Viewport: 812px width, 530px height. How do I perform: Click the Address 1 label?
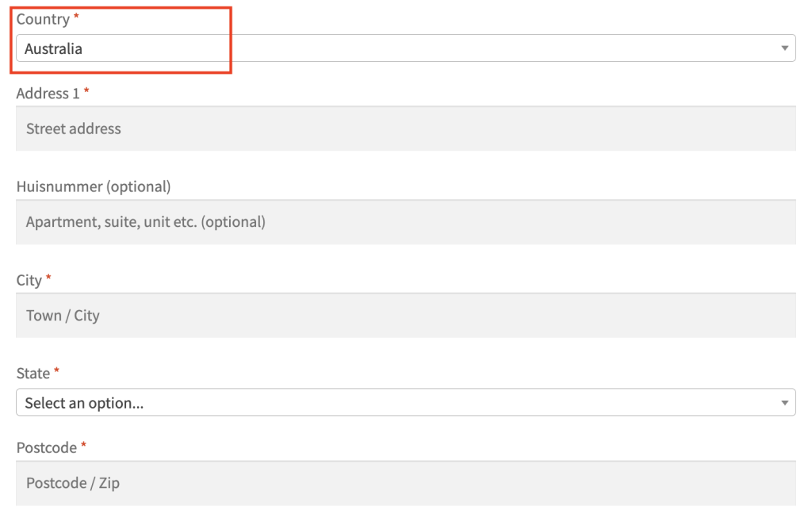[48, 94]
